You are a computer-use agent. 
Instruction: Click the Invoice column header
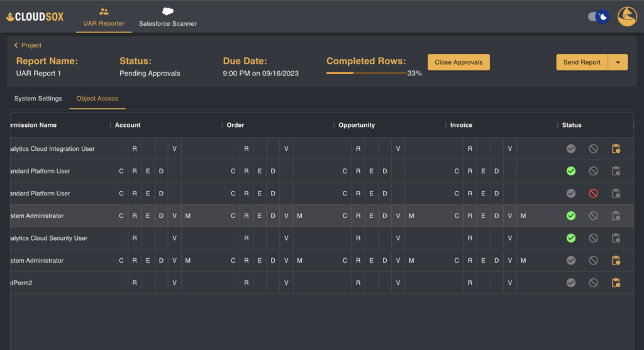[461, 125]
